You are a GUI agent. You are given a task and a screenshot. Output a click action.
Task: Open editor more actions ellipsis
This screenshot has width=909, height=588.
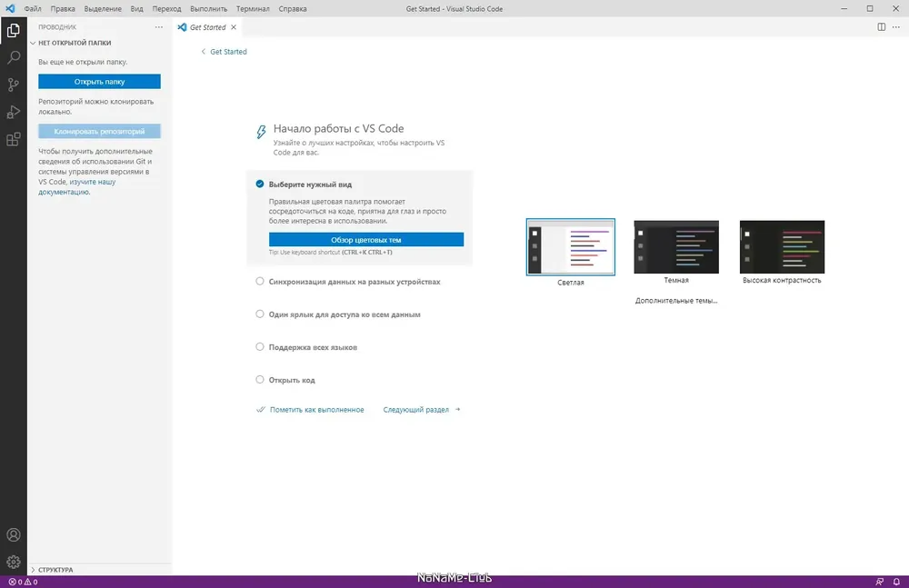(896, 27)
